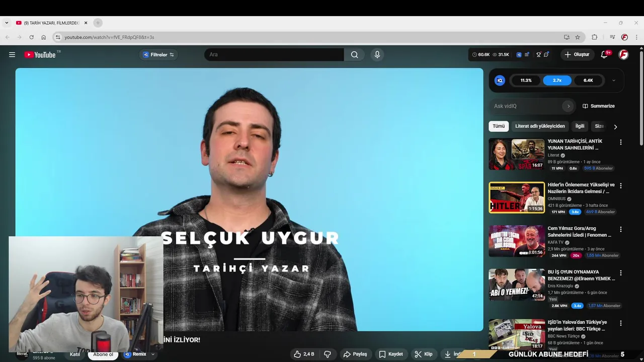Click the Remix button
Image resolution: width=644 pixels, height=362 pixels.
[x=135, y=354]
